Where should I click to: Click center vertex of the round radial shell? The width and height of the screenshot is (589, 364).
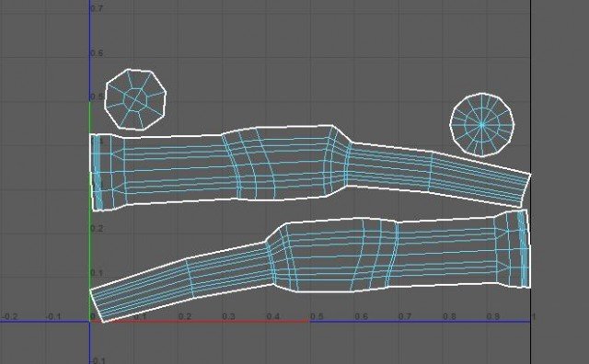point(482,124)
